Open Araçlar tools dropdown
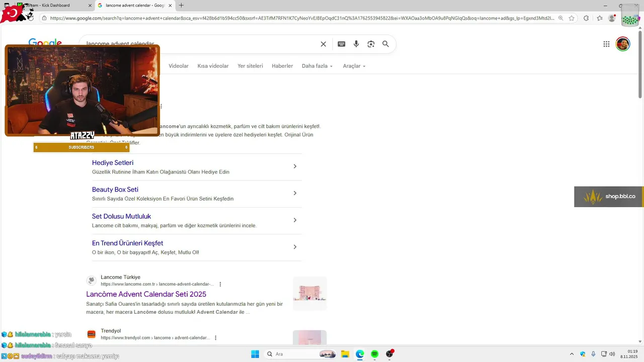 coord(354,66)
